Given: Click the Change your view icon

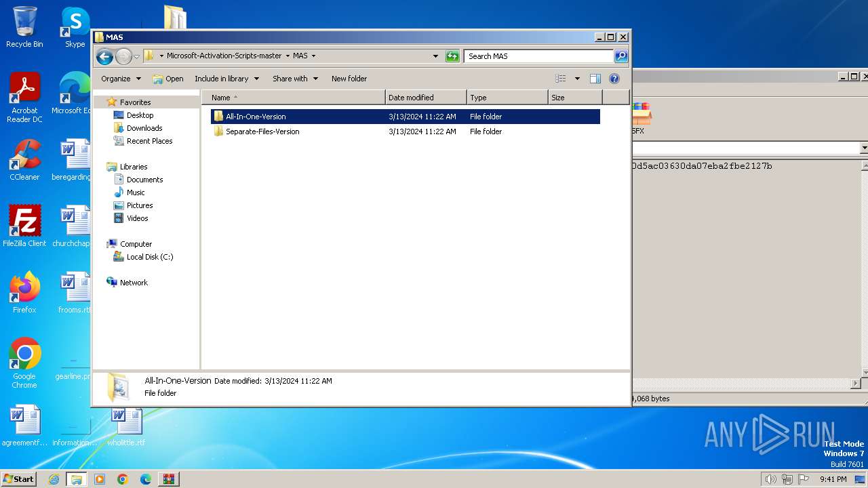Looking at the screenshot, I should (561, 79).
